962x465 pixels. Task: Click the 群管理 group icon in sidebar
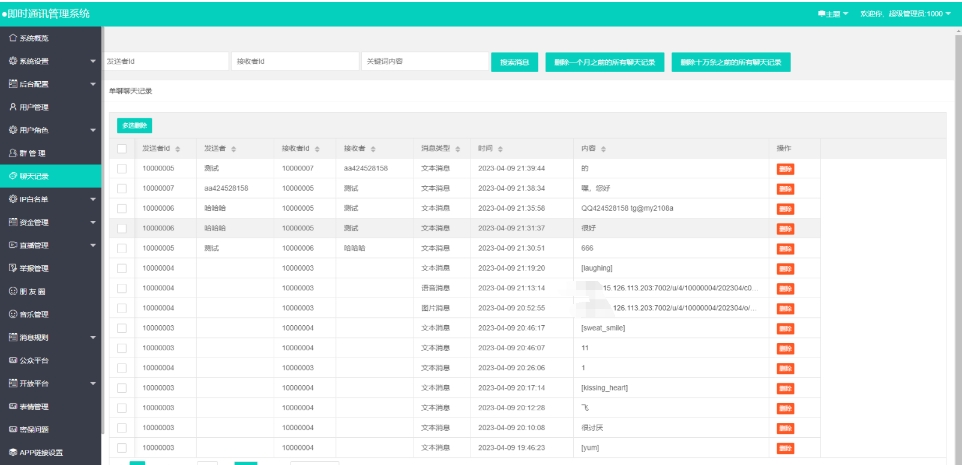13,153
